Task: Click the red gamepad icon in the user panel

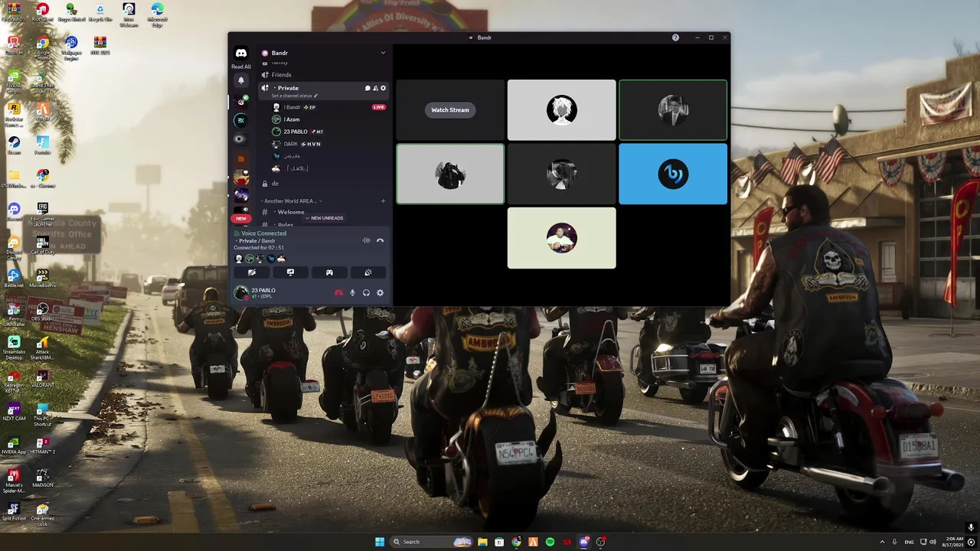Action: 338,292
